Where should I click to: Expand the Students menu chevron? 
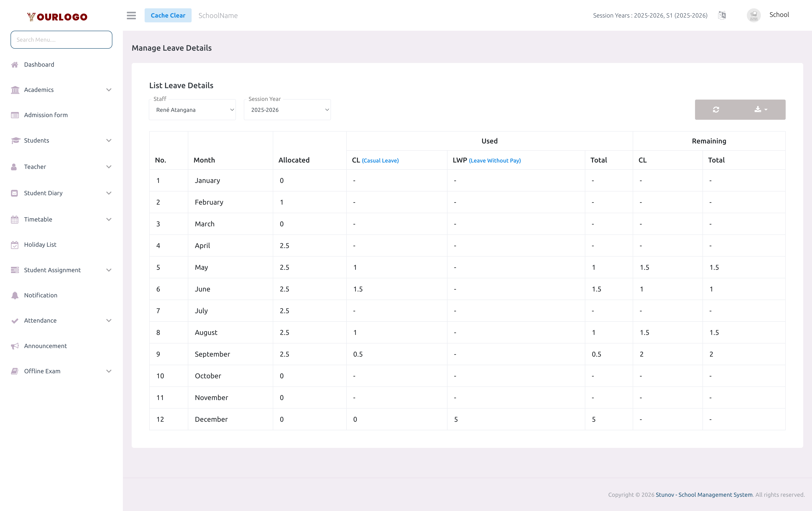pyautogui.click(x=109, y=141)
